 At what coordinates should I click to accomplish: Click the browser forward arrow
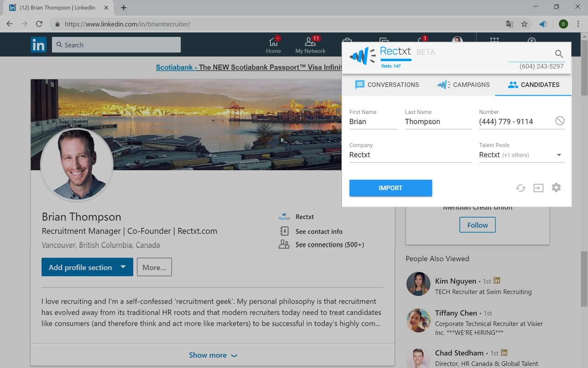tap(24, 24)
